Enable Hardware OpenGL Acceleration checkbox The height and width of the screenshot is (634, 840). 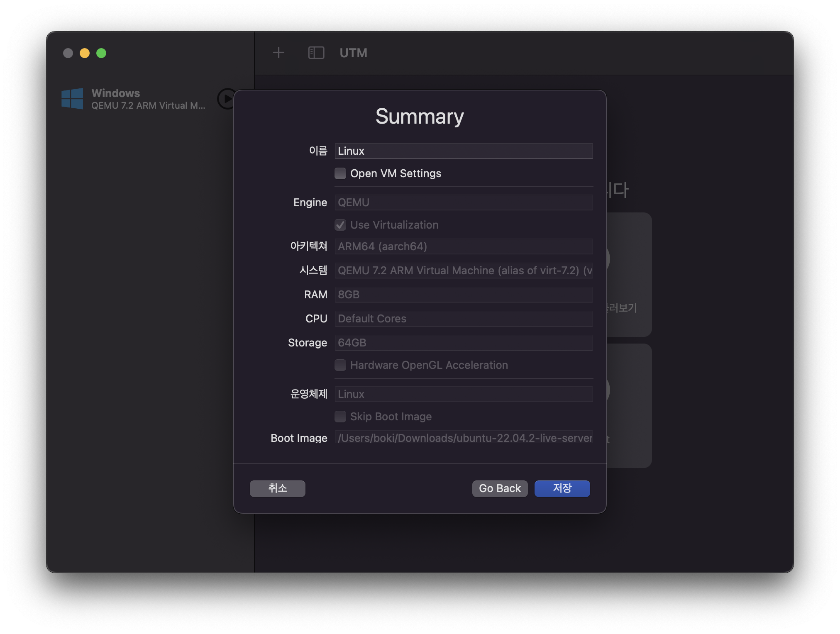[x=340, y=365]
